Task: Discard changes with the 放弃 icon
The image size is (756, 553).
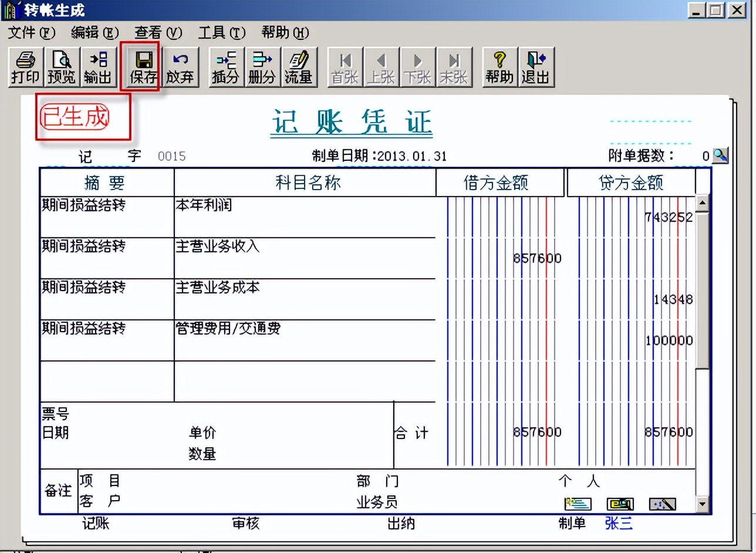Action: click(181, 66)
